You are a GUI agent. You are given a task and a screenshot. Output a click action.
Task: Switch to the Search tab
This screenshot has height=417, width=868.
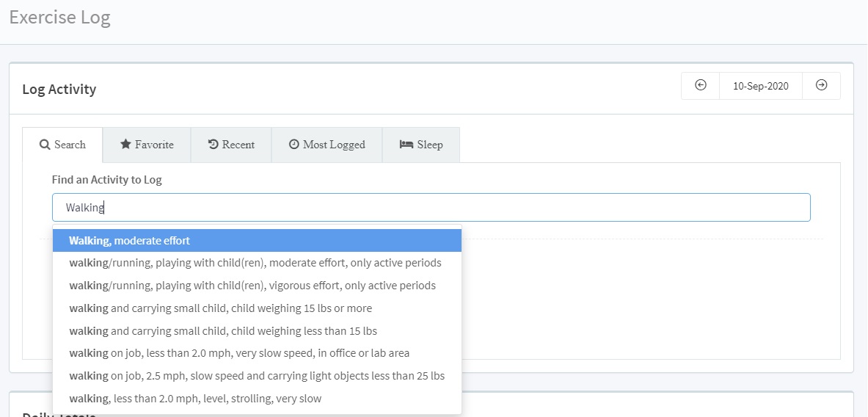pos(62,145)
